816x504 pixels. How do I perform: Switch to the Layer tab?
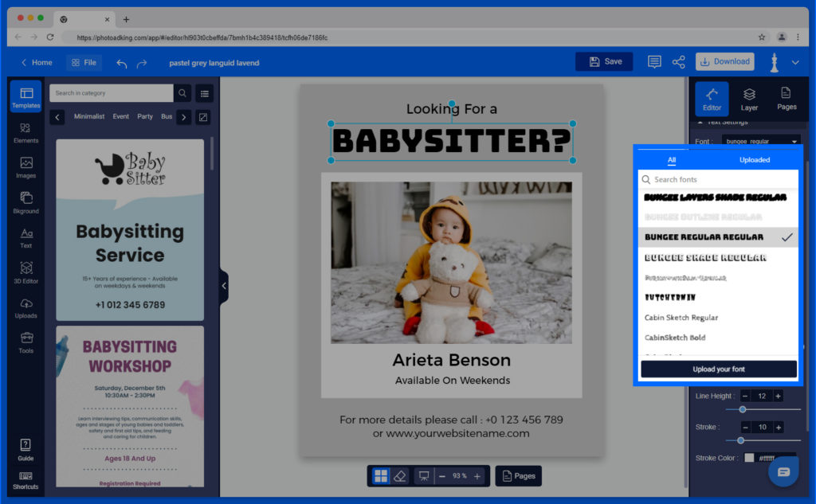click(749, 99)
